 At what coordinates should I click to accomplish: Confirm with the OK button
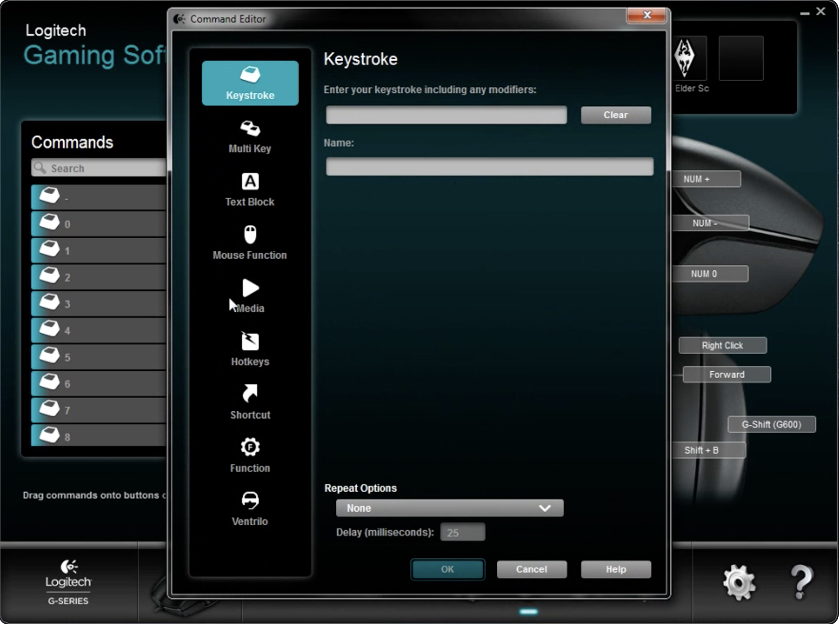tap(447, 569)
